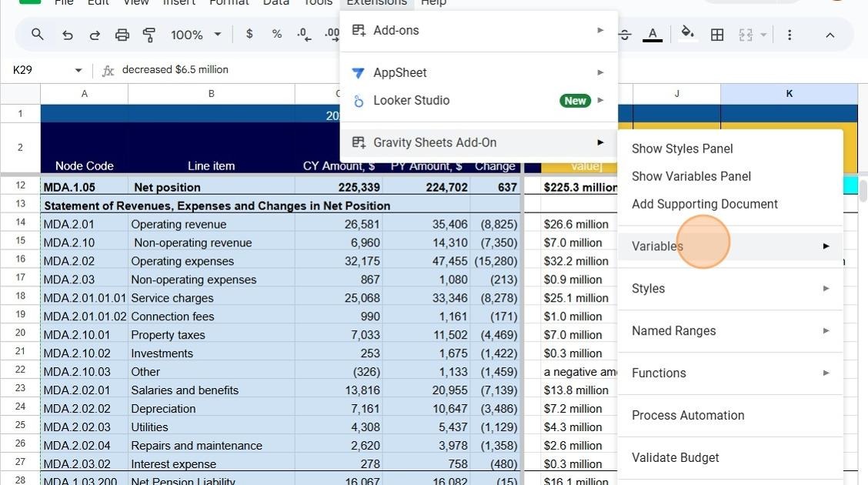
Task: Open the K29 name box dropdown arrow
Action: (78, 70)
